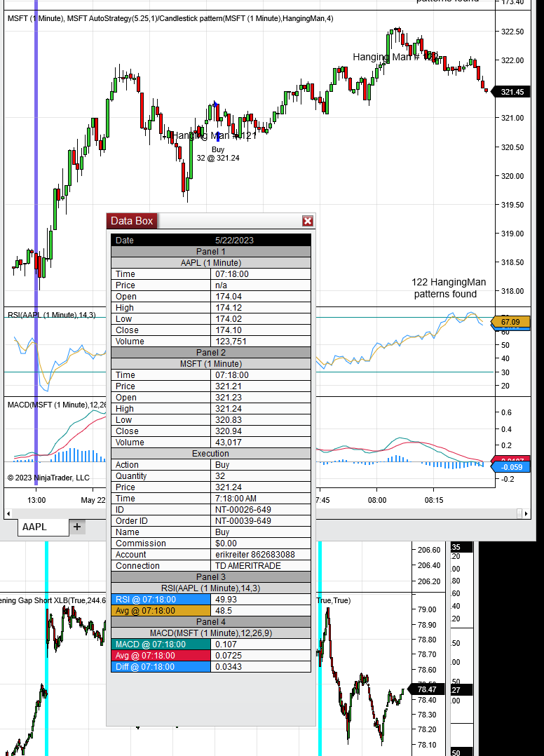Click the MACD value 0.107

coord(226,644)
